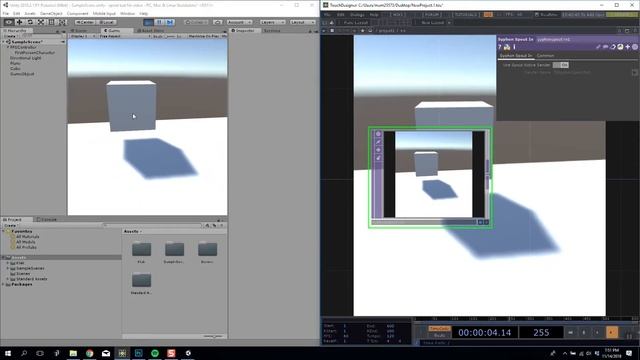Open Unity File menu
This screenshot has height=360, width=640.
pyautogui.click(x=6, y=13)
